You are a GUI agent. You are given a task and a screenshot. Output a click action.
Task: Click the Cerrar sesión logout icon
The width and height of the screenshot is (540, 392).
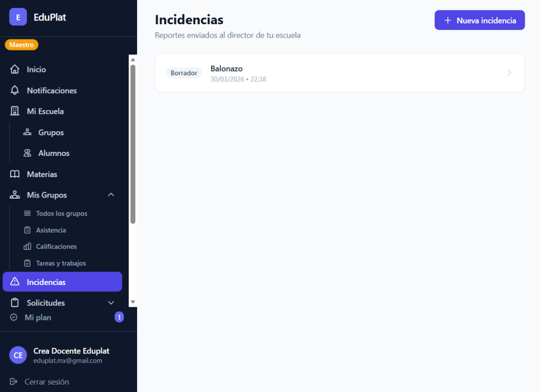click(14, 381)
